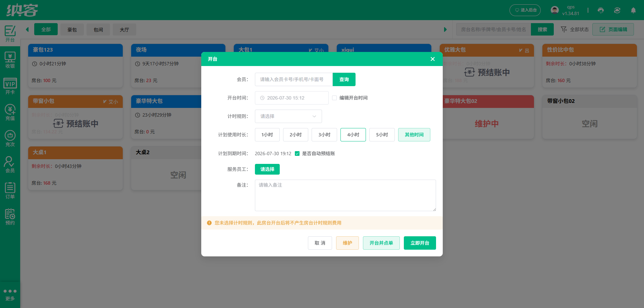Click 维护 button in dialog

click(x=347, y=243)
